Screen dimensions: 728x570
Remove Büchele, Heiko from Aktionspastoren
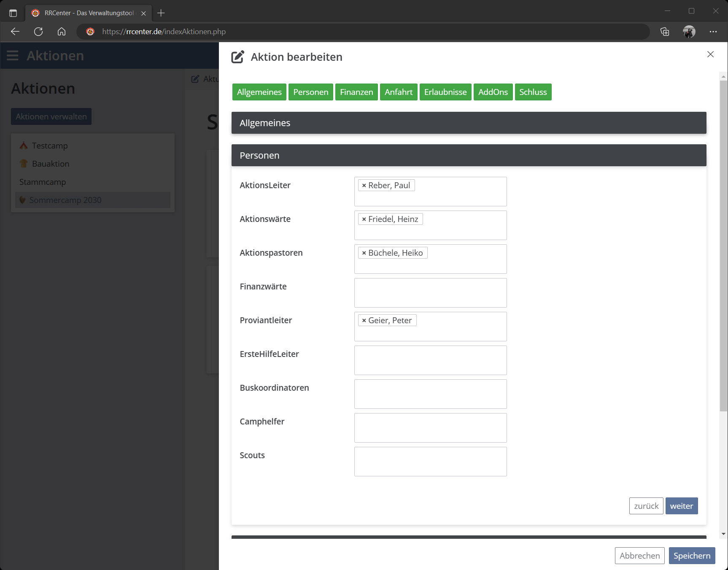click(x=364, y=253)
